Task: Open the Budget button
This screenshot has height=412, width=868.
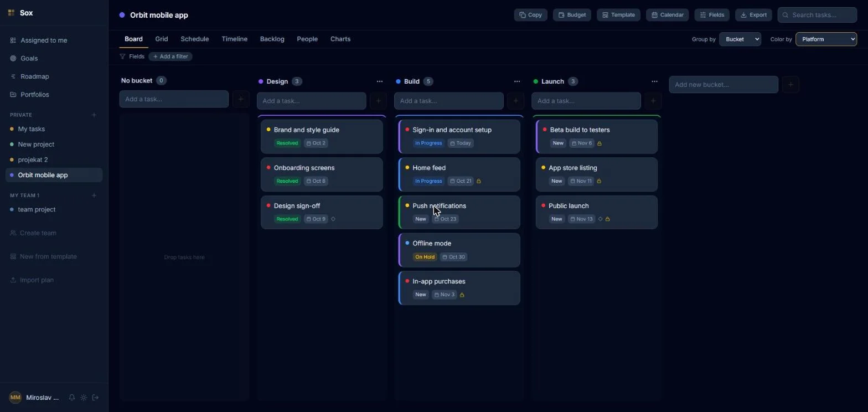Action: [x=572, y=15]
